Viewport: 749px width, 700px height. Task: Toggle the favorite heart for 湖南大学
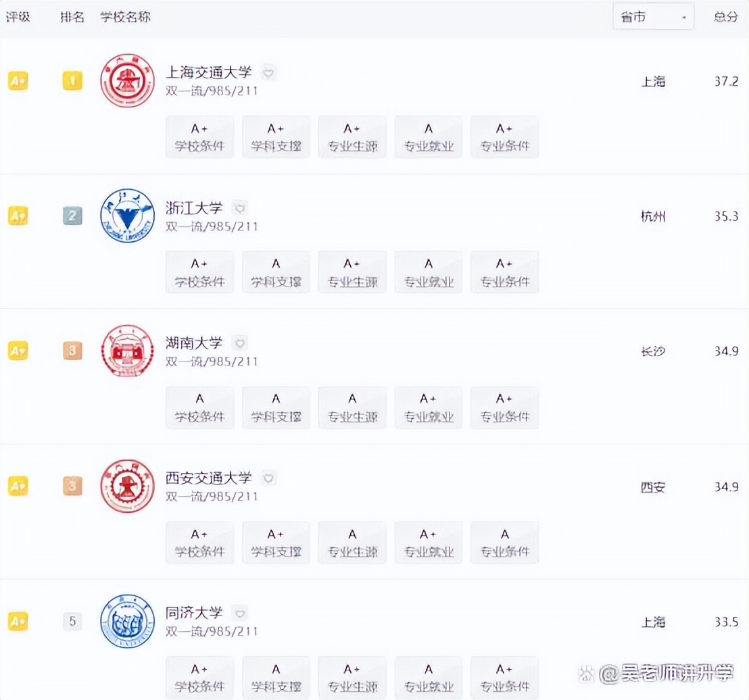[240, 343]
